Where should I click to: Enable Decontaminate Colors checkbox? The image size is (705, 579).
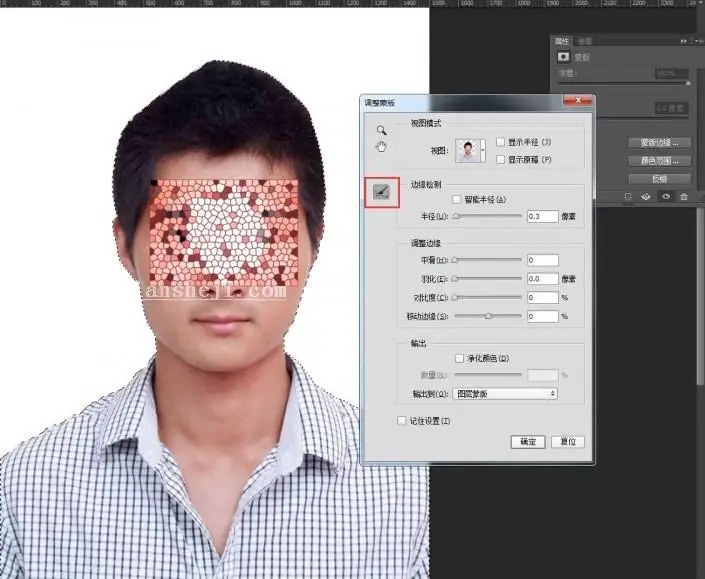[460, 358]
